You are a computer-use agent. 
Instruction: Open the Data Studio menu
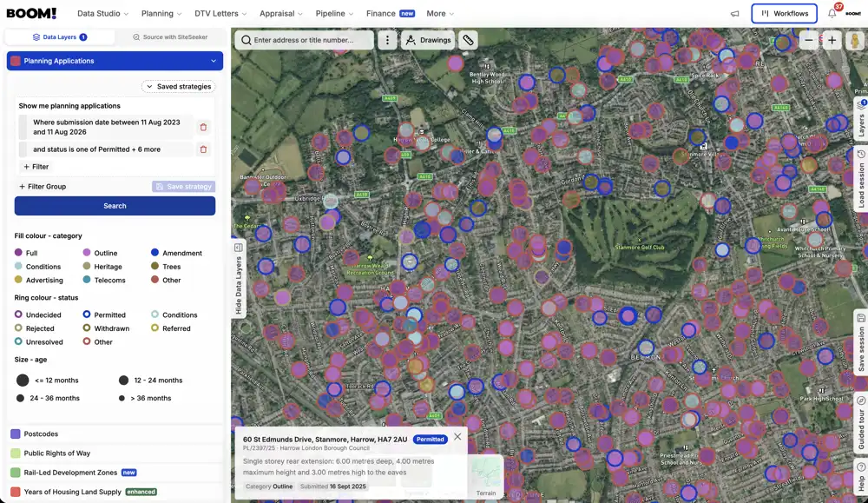coord(102,14)
